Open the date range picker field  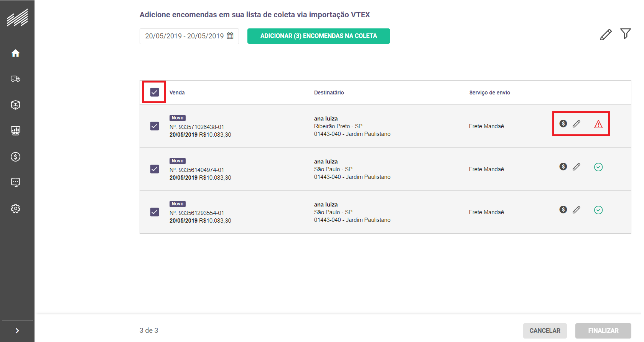click(189, 36)
